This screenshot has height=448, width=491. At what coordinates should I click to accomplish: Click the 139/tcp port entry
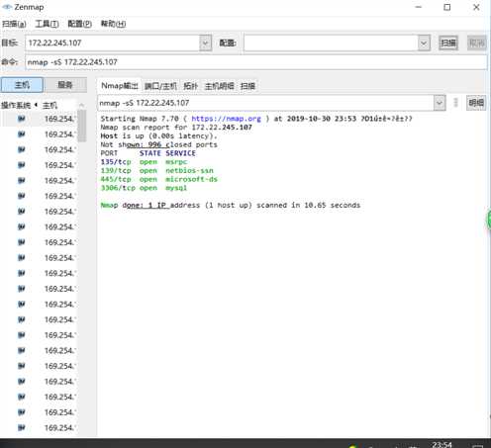pos(116,170)
